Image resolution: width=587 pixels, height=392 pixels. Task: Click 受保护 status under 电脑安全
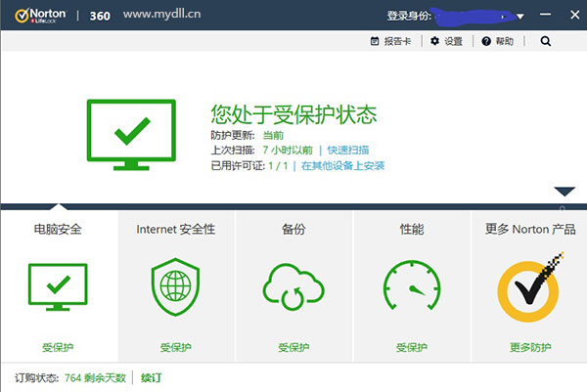(x=58, y=347)
